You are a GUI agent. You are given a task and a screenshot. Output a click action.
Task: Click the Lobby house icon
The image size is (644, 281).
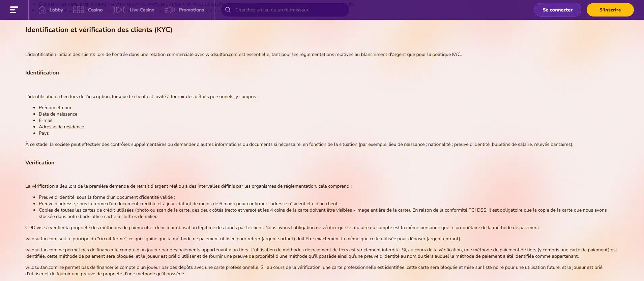[x=42, y=10]
